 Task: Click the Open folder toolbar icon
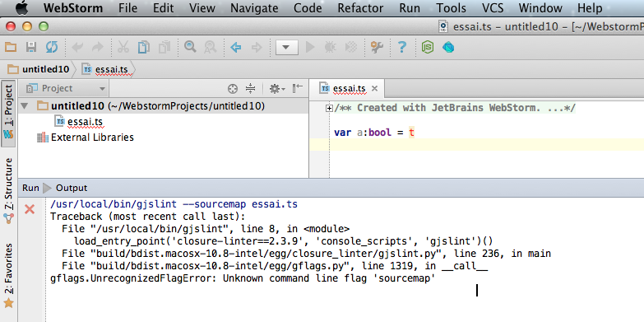point(10,47)
